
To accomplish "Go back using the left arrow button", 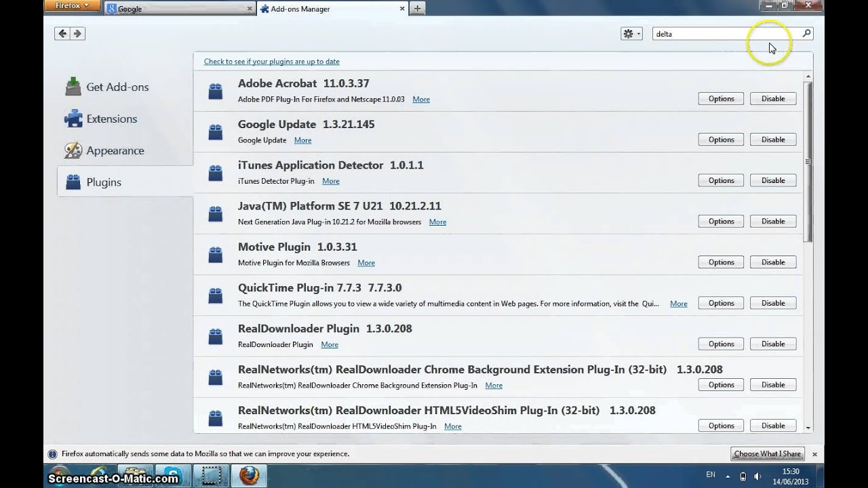I will (62, 33).
